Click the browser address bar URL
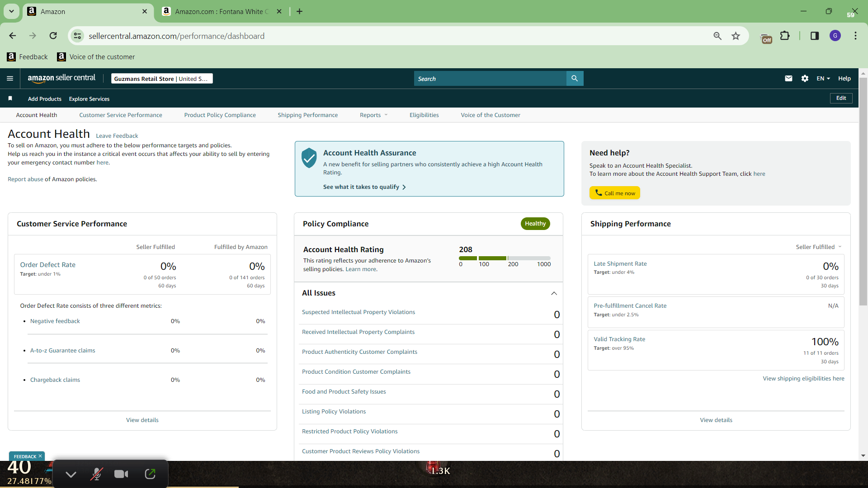 coord(176,36)
